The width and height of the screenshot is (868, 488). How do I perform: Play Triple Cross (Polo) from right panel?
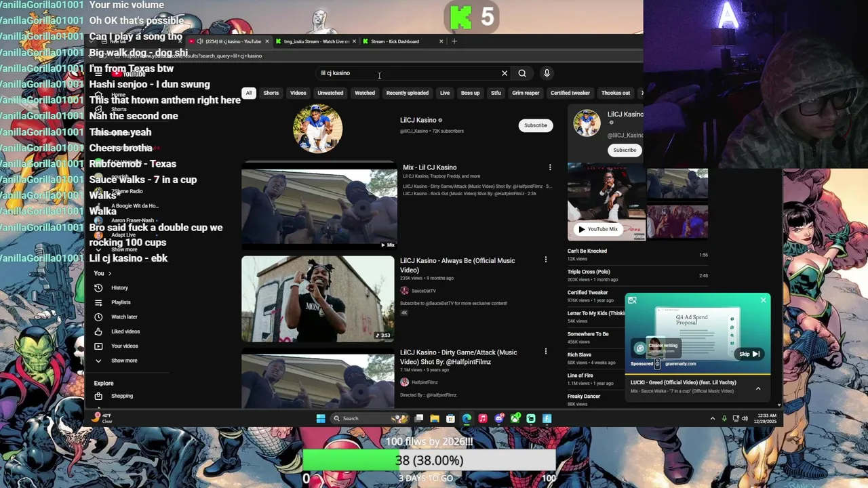(x=637, y=275)
